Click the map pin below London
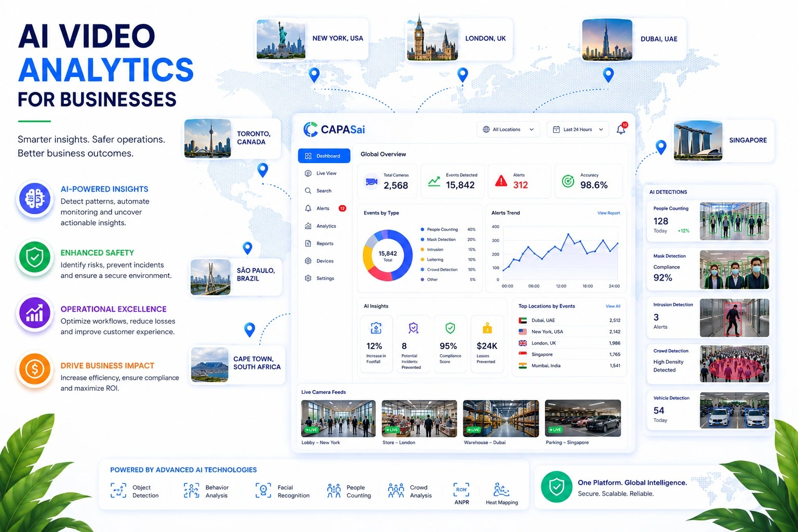 click(x=462, y=75)
